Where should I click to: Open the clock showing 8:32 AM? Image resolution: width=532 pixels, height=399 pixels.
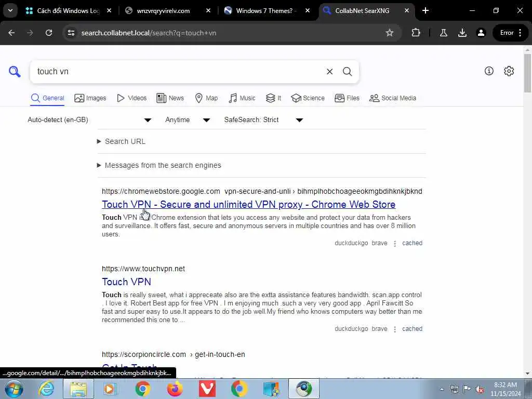505,389
